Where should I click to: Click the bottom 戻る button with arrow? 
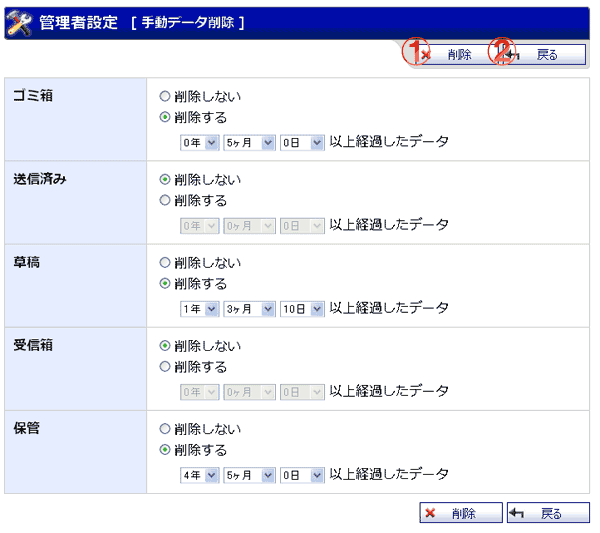[x=548, y=513]
